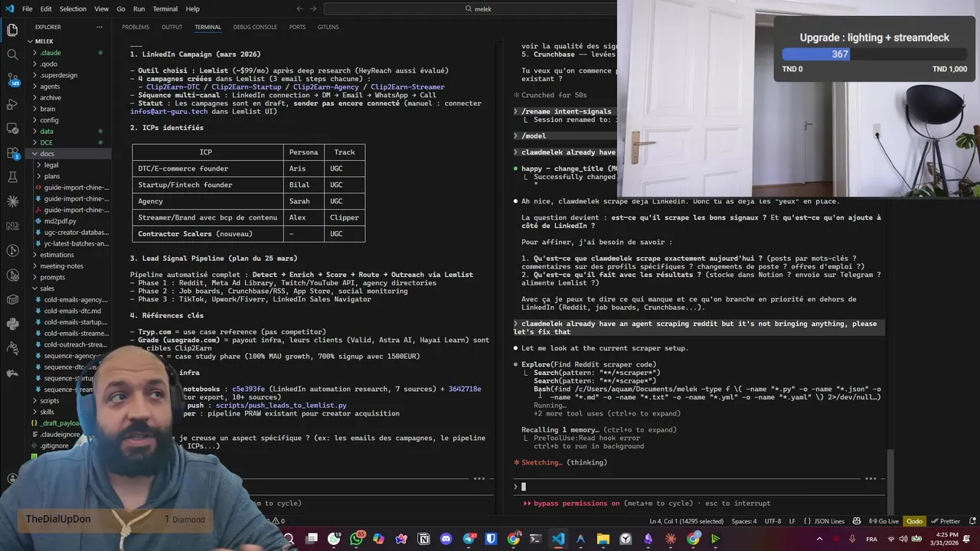This screenshot has height=551, width=980.
Task: Open Windows Terminal from the taskbar
Action: tap(536, 539)
